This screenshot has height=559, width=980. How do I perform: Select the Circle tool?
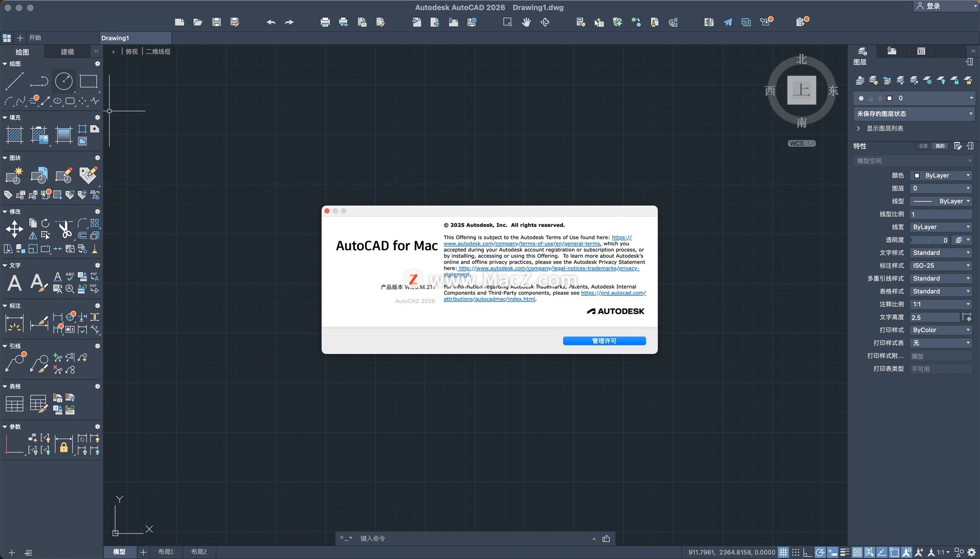[63, 81]
